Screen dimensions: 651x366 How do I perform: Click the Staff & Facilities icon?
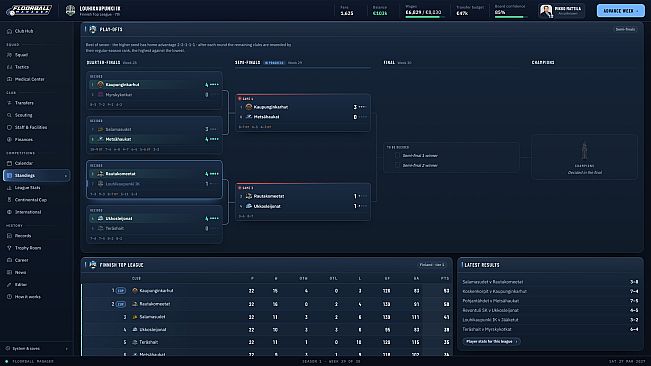coord(9,127)
